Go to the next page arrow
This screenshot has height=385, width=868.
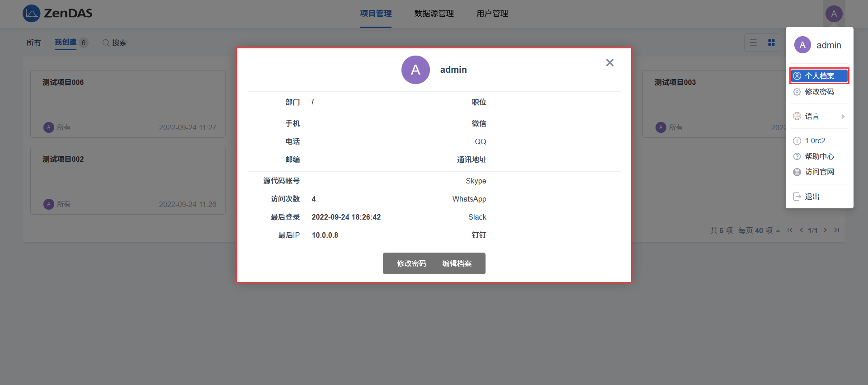point(825,230)
